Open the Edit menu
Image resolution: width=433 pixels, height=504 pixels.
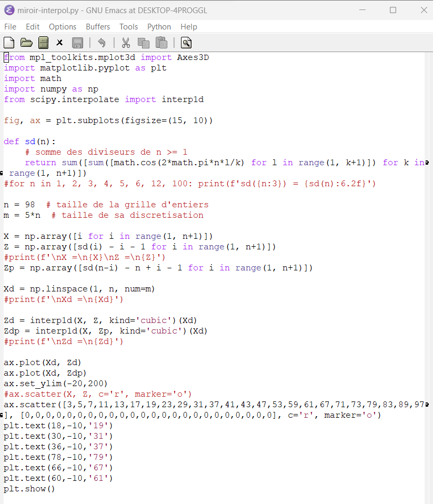pyautogui.click(x=33, y=27)
